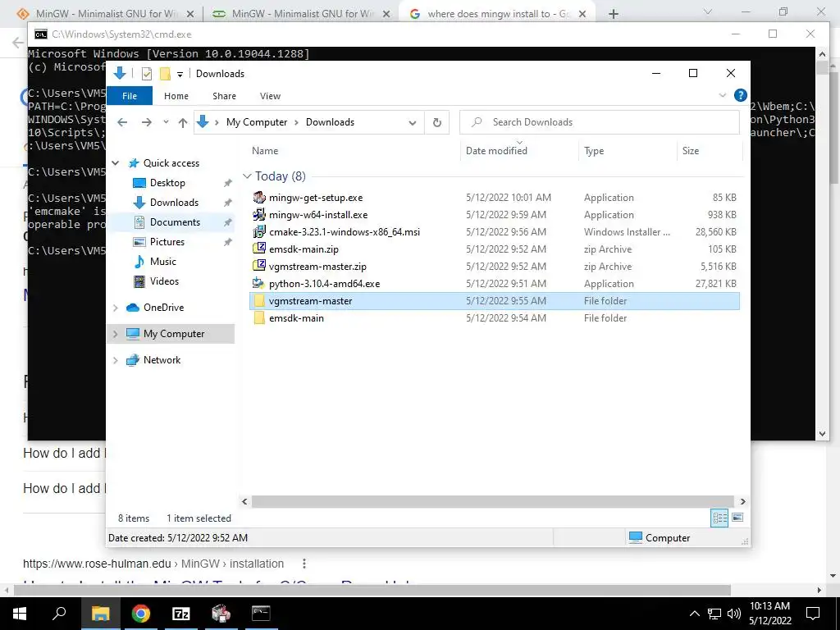Select Downloads in navigation pane
Image resolution: width=840 pixels, height=630 pixels.
(174, 203)
